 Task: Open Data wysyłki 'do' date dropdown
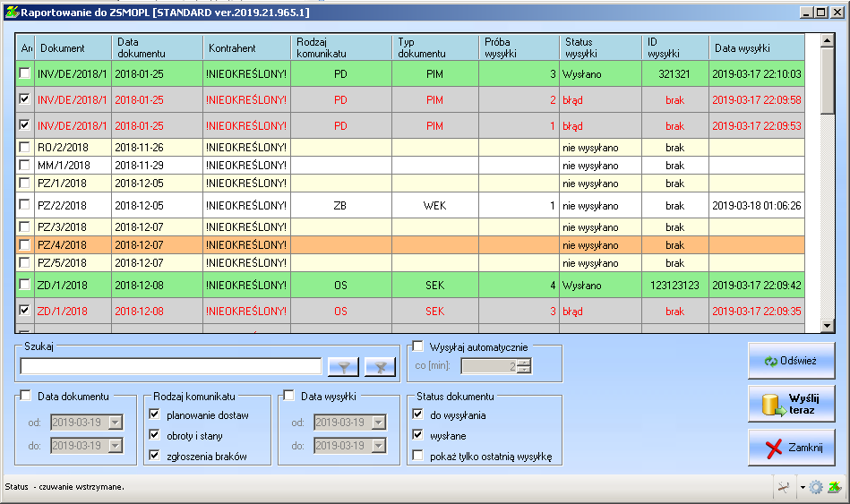379,446
